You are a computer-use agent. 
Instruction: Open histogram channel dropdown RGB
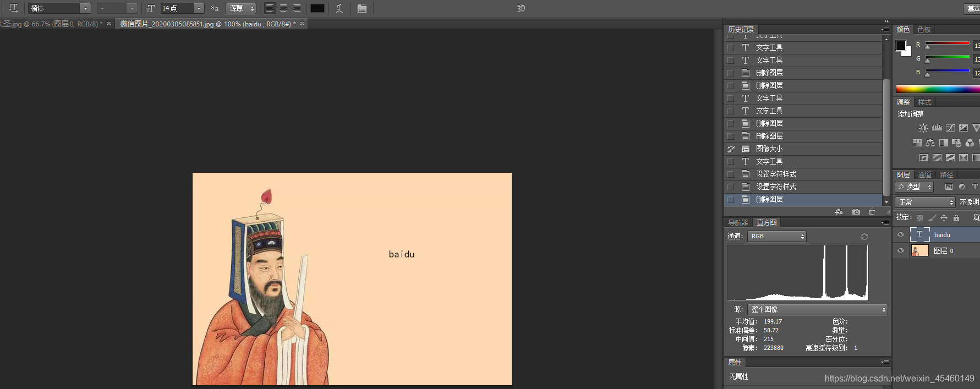pos(777,236)
